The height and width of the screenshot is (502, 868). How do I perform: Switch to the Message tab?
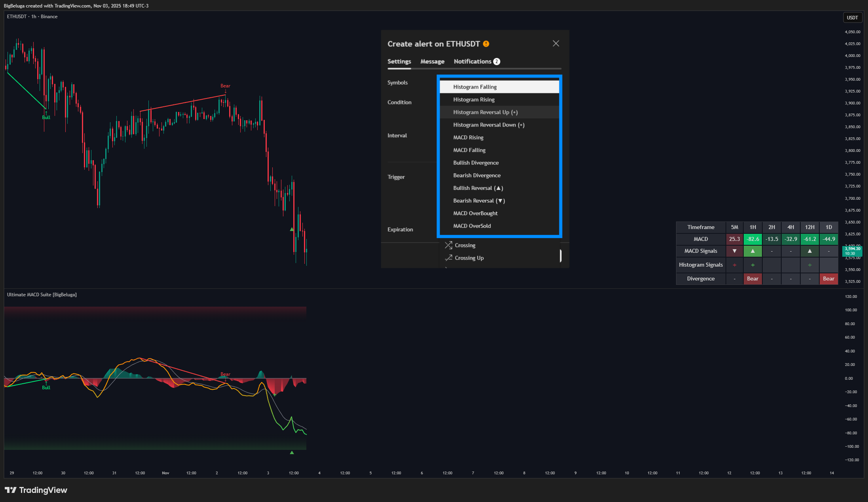tap(432, 61)
